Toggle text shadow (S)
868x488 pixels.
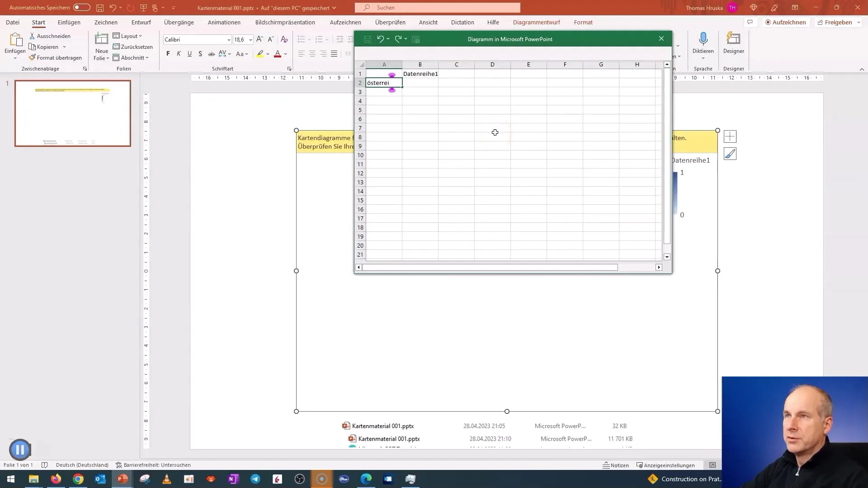[200, 54]
